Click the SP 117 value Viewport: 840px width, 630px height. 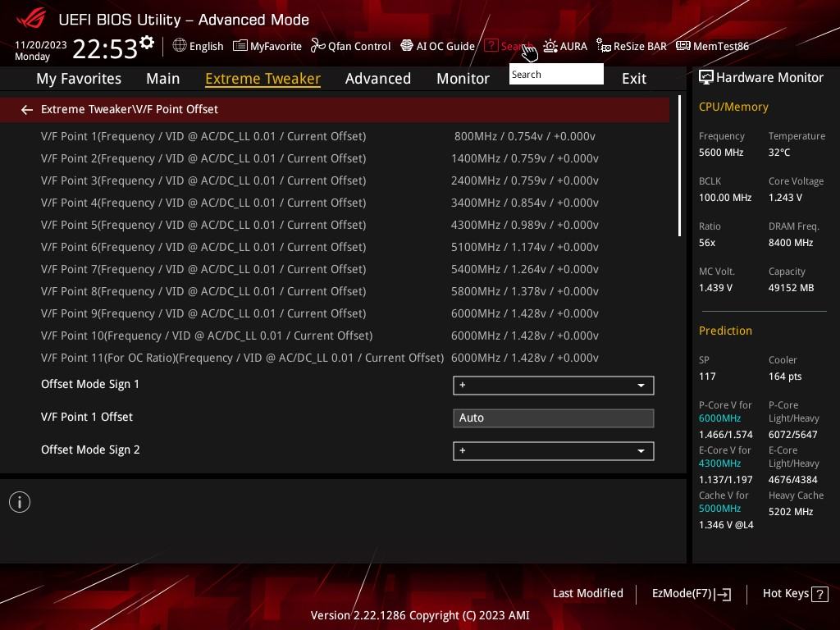click(x=707, y=376)
